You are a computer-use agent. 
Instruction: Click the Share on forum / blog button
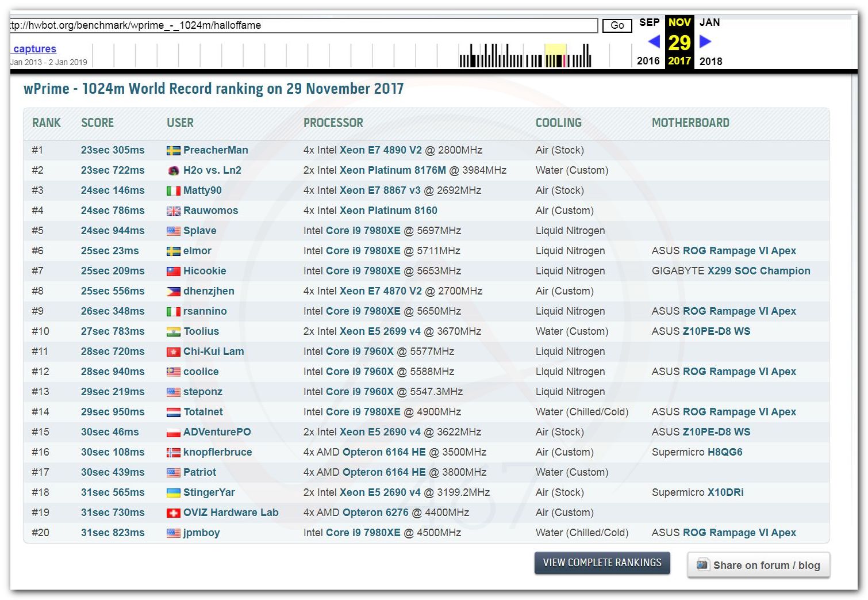(758, 565)
